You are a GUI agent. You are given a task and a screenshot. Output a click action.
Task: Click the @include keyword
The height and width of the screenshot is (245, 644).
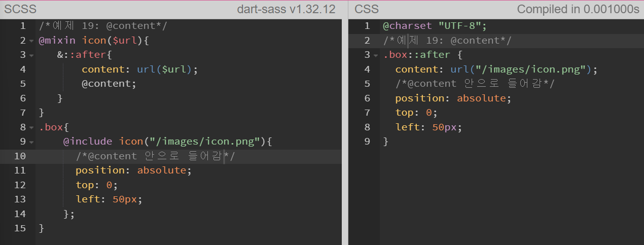click(x=88, y=142)
